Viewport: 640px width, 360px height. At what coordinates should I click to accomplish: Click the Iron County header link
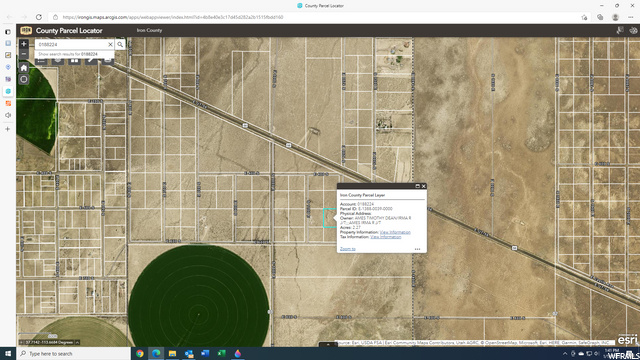pyautogui.click(x=149, y=31)
